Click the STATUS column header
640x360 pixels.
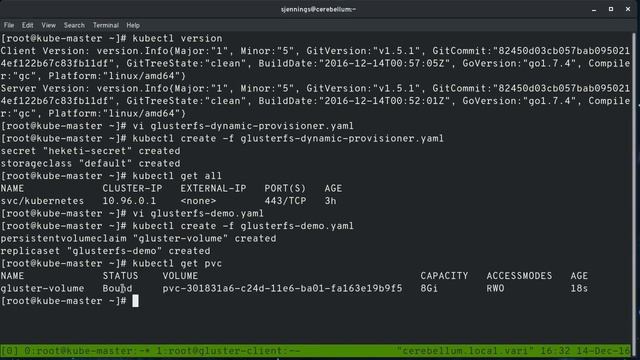point(120,276)
